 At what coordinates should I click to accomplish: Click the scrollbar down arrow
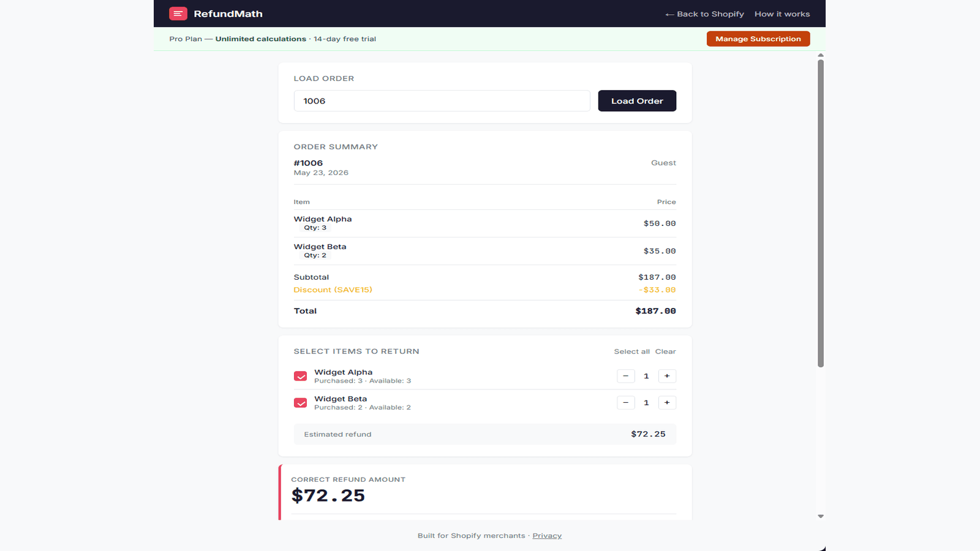tap(821, 516)
